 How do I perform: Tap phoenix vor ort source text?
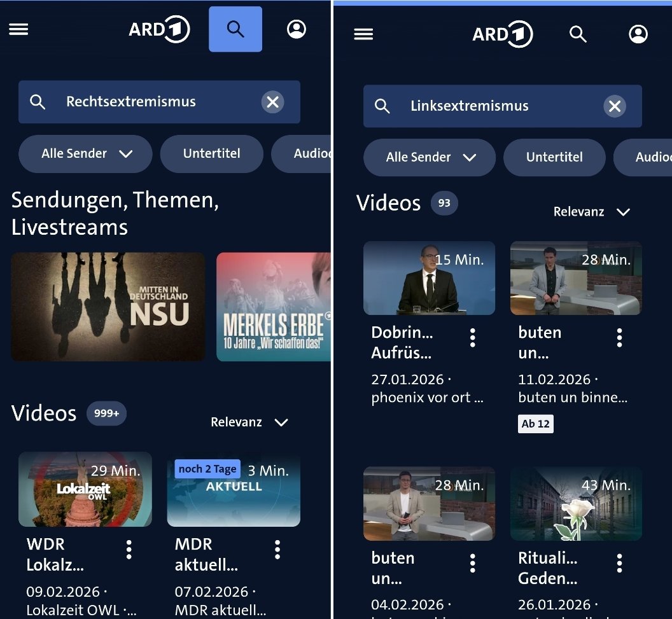[x=427, y=398]
